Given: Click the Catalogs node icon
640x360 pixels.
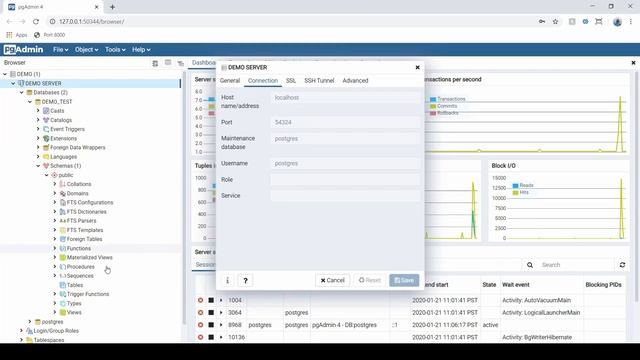Looking at the screenshot, I should coord(46,120).
